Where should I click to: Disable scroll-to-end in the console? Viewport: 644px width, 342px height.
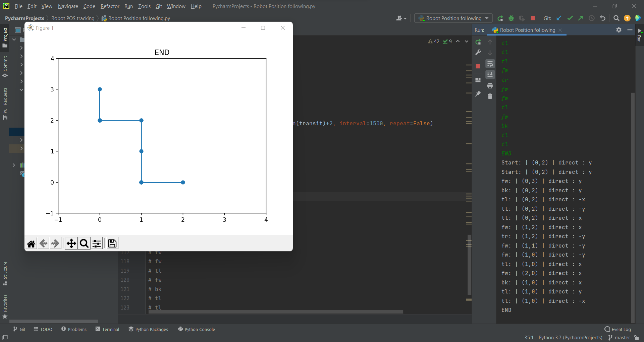(x=490, y=75)
